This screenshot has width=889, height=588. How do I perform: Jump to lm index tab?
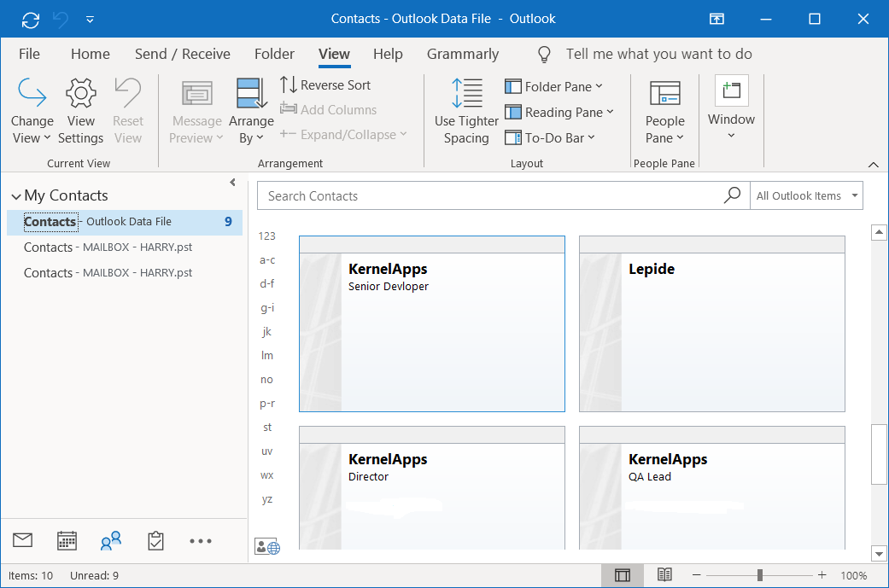click(x=267, y=356)
